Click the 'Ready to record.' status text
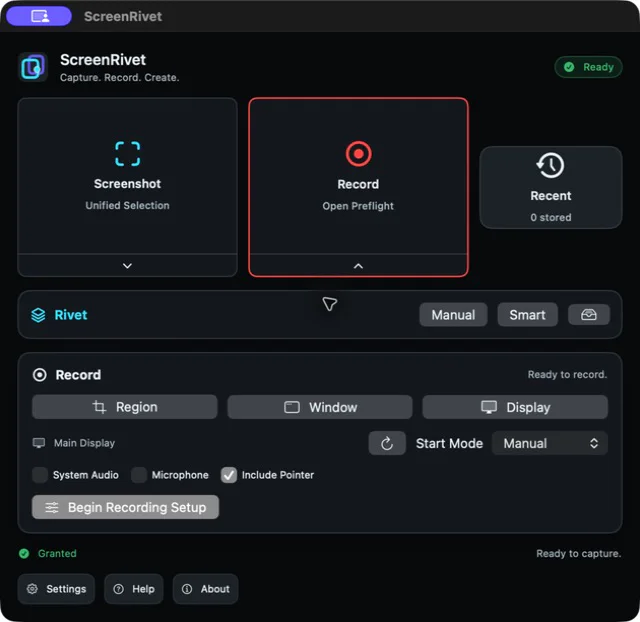 tap(567, 375)
